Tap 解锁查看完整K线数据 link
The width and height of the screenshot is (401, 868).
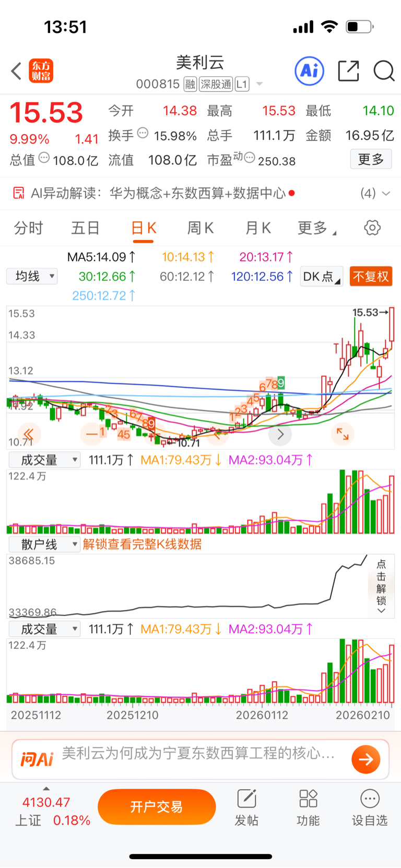coord(142,544)
